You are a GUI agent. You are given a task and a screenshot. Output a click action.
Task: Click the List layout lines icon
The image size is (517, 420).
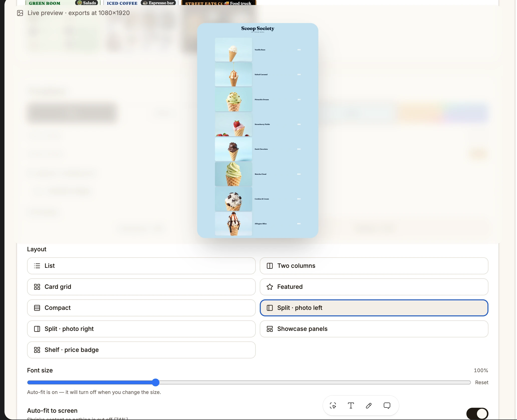click(x=37, y=266)
